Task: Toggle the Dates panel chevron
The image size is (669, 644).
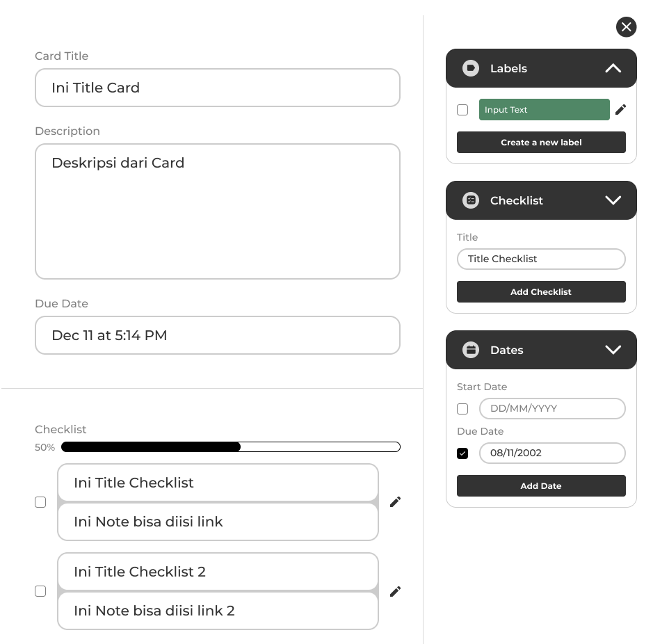Action: [x=613, y=350]
